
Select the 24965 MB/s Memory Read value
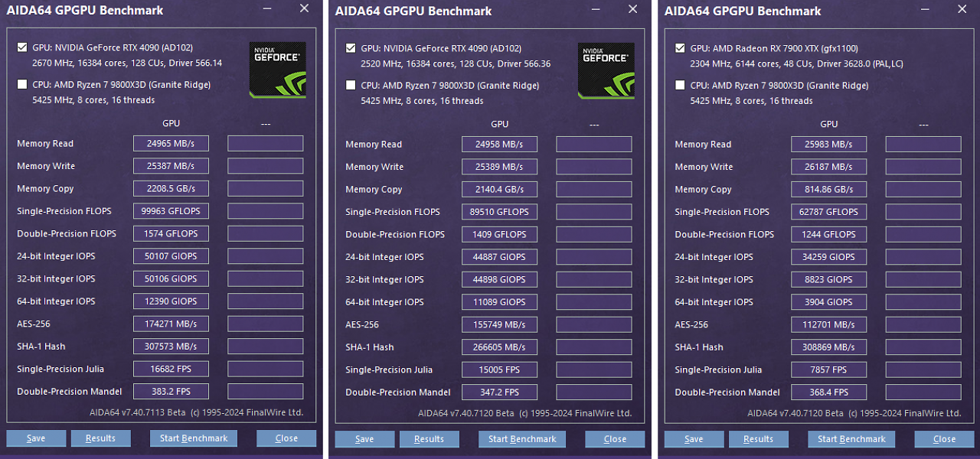tap(171, 143)
